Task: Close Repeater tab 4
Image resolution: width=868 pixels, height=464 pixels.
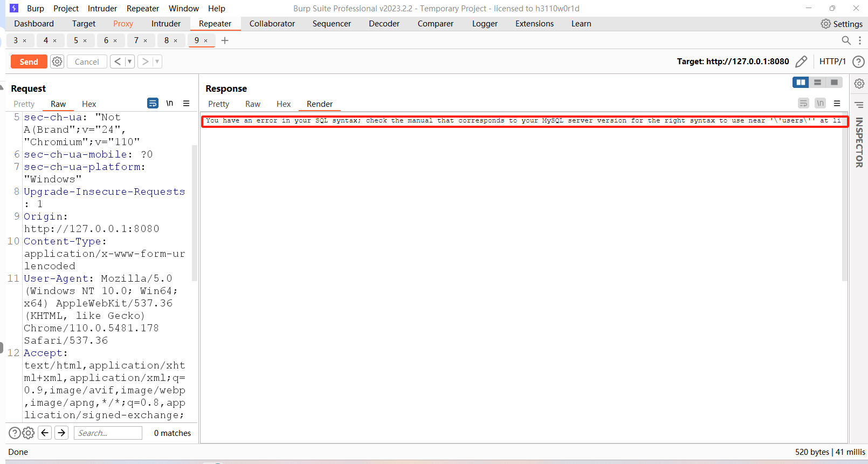Action: pyautogui.click(x=54, y=40)
